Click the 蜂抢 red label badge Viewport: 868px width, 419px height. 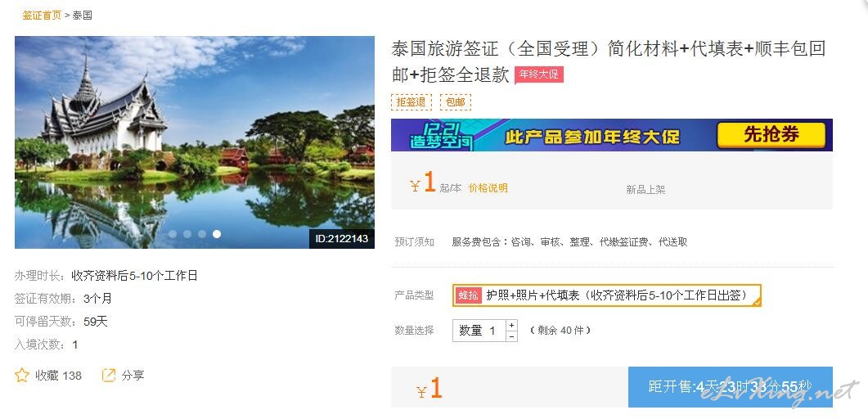pos(468,295)
